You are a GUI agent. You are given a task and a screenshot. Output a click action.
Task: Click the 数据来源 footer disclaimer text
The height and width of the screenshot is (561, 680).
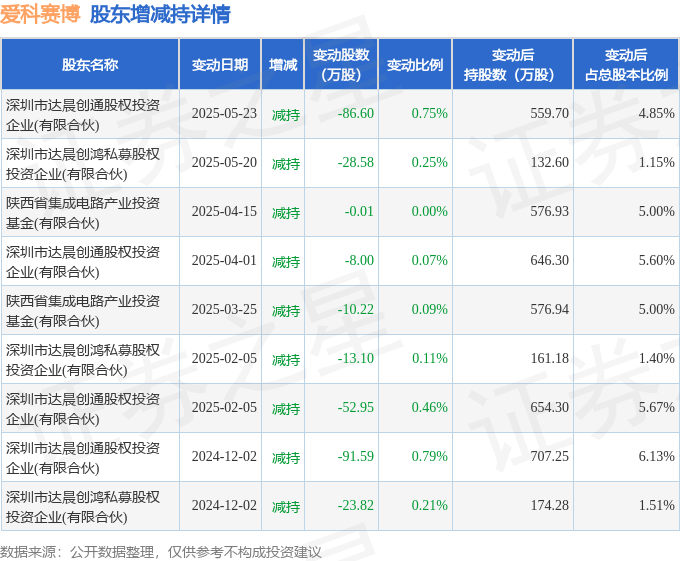pyautogui.click(x=160, y=552)
